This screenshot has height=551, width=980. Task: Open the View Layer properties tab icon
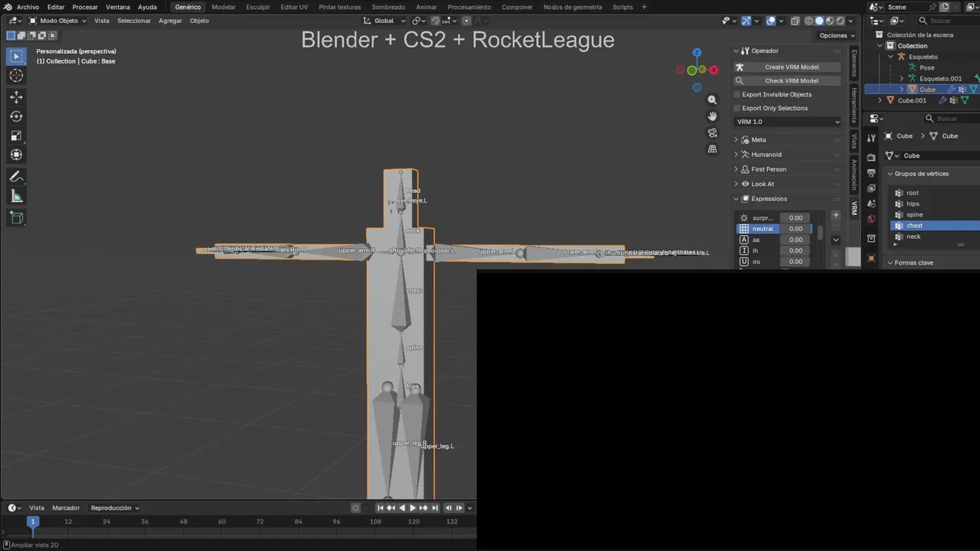click(x=871, y=188)
